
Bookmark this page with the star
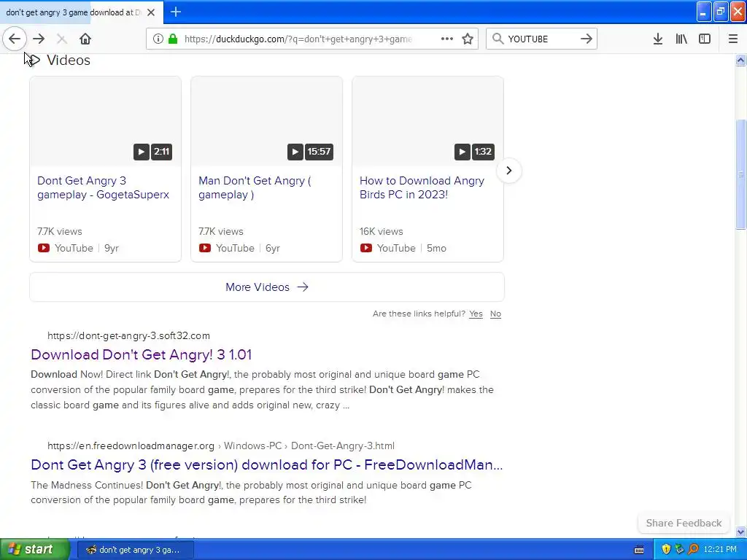pyautogui.click(x=468, y=39)
